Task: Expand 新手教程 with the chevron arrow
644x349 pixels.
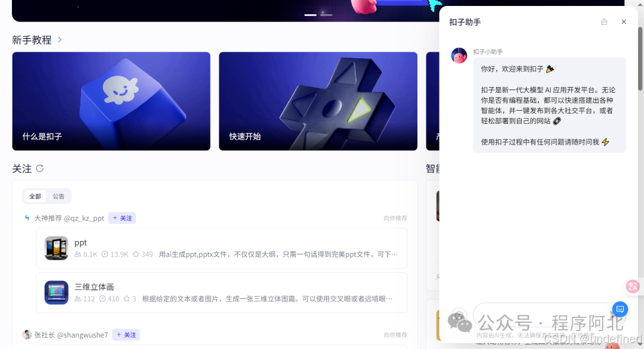Action: (x=60, y=40)
